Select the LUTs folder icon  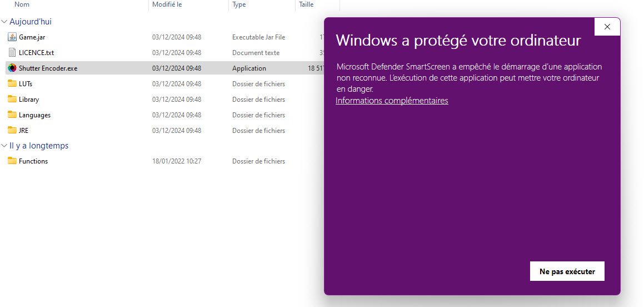12,84
